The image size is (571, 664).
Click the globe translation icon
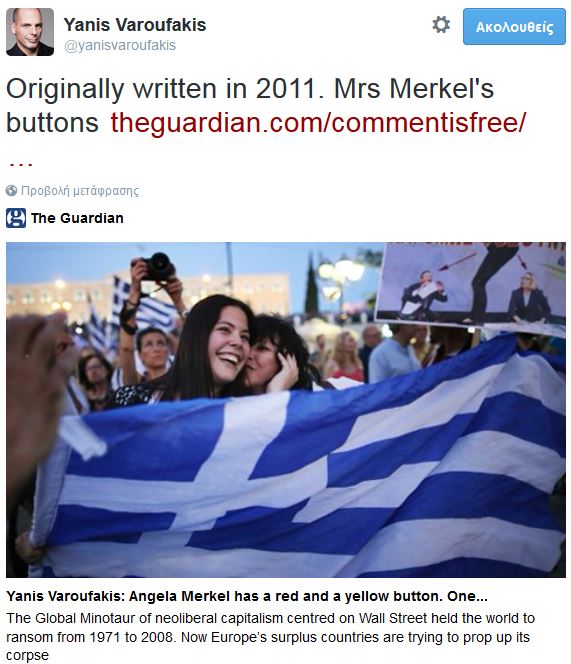11,191
